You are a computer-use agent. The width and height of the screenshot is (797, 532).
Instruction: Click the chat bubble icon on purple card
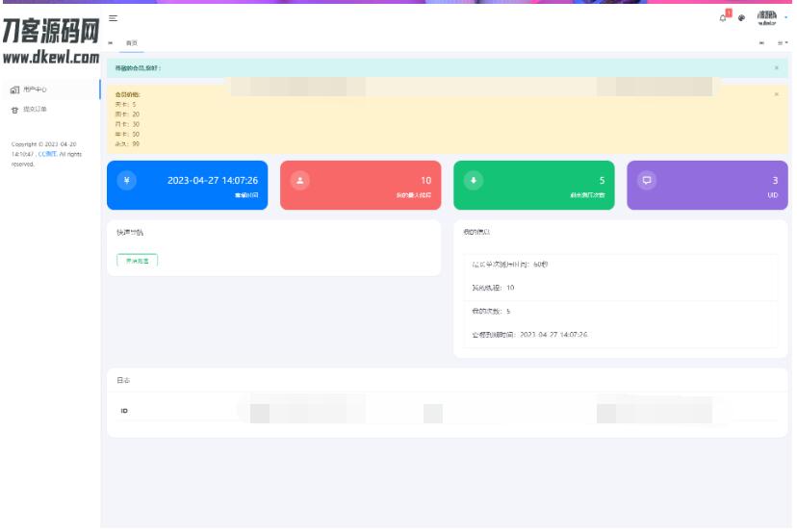point(646,180)
